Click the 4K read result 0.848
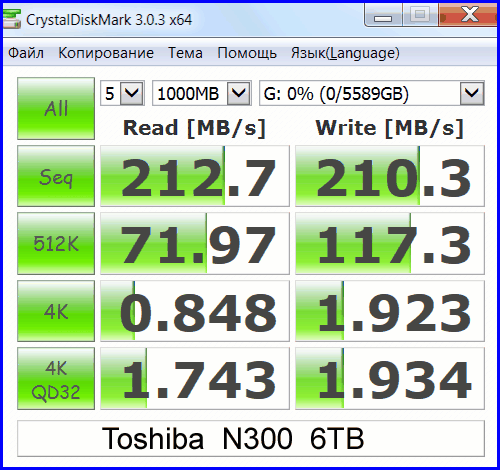 tap(195, 311)
